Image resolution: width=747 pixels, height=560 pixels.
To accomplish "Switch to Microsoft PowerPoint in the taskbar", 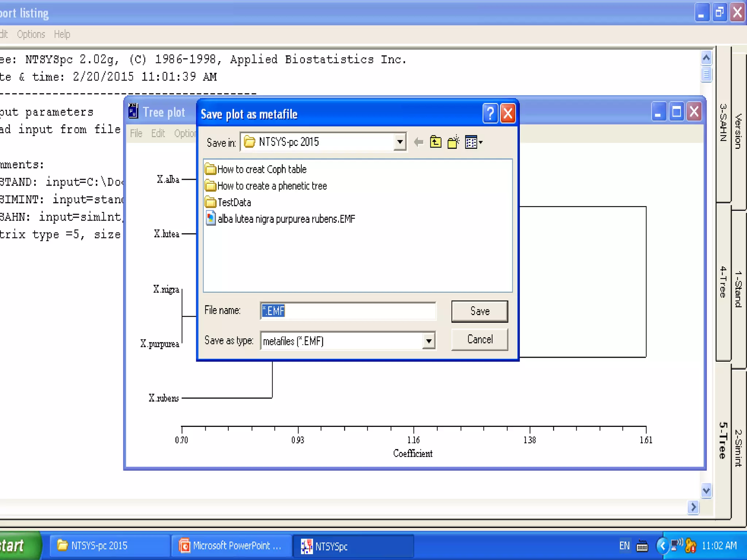I will click(x=231, y=546).
